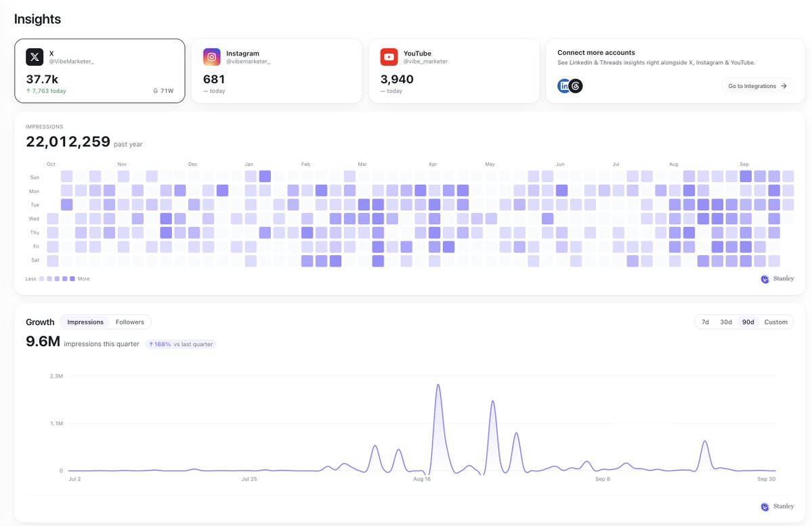Click the '7,763 today' text

click(x=49, y=91)
